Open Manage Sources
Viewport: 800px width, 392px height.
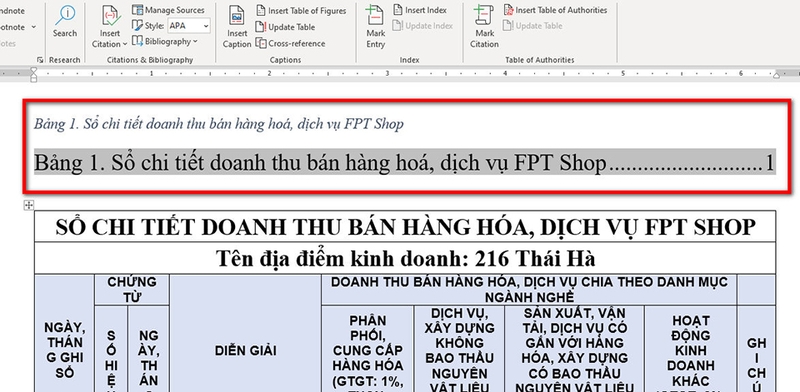tap(168, 10)
